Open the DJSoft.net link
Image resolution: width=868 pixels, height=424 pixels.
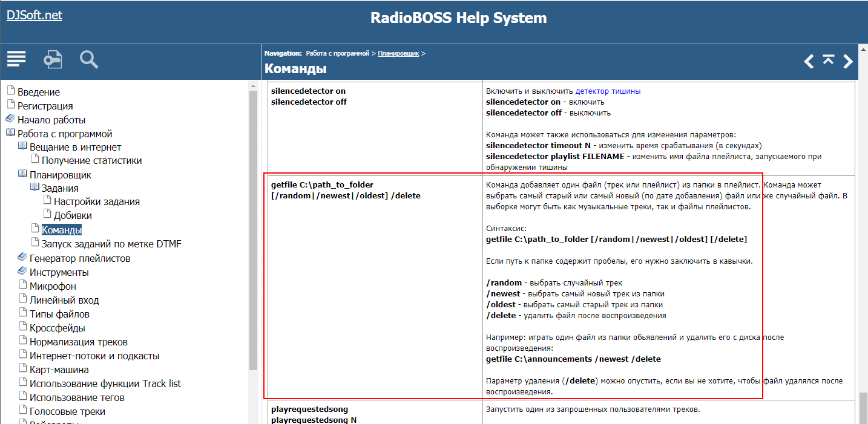click(35, 15)
